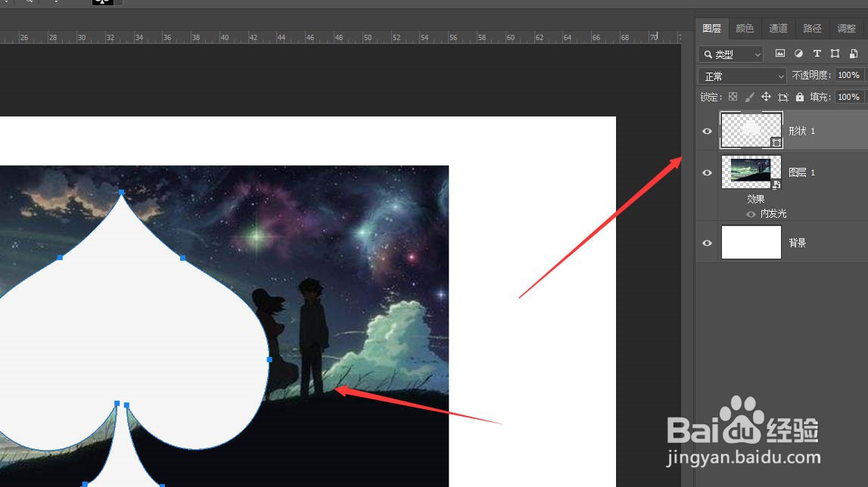Image resolution: width=868 pixels, height=487 pixels.
Task: Click the 内发光 effect label
Action: (x=773, y=213)
